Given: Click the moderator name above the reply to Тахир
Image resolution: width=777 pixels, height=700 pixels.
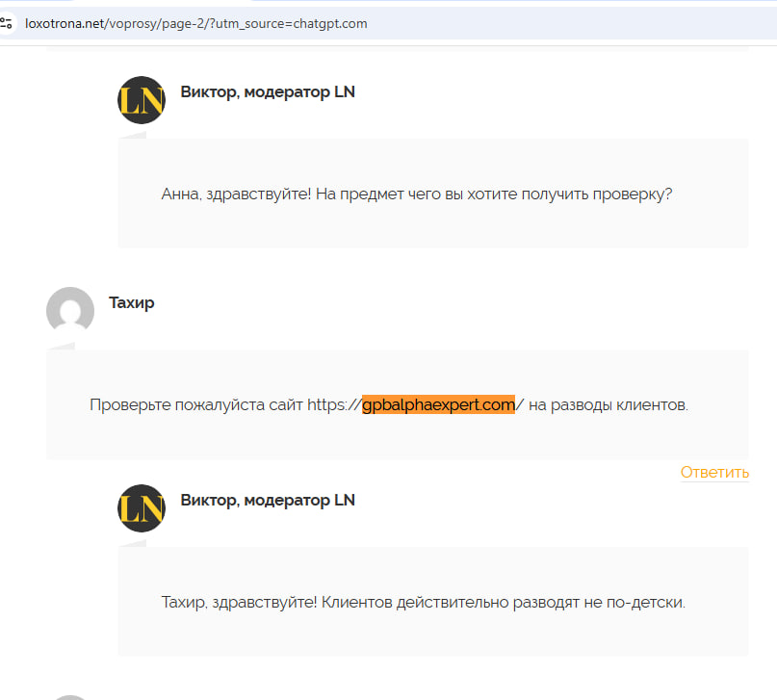Looking at the screenshot, I should coord(267,501).
